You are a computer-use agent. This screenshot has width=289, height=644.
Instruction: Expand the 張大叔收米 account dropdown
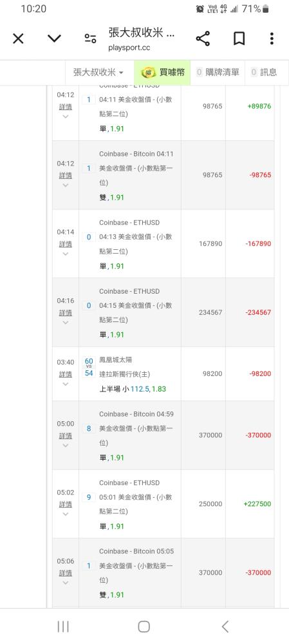[x=98, y=73]
